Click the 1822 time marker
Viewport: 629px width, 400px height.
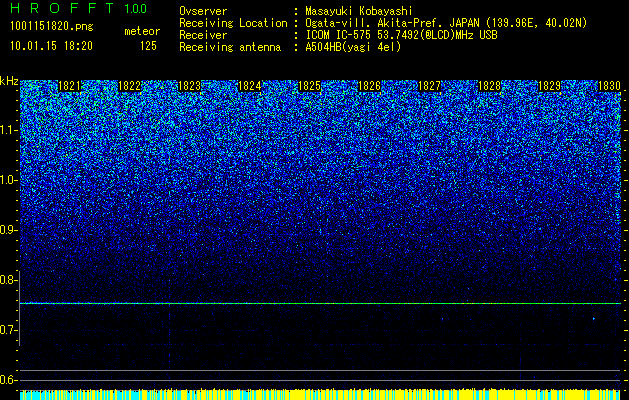[129, 86]
